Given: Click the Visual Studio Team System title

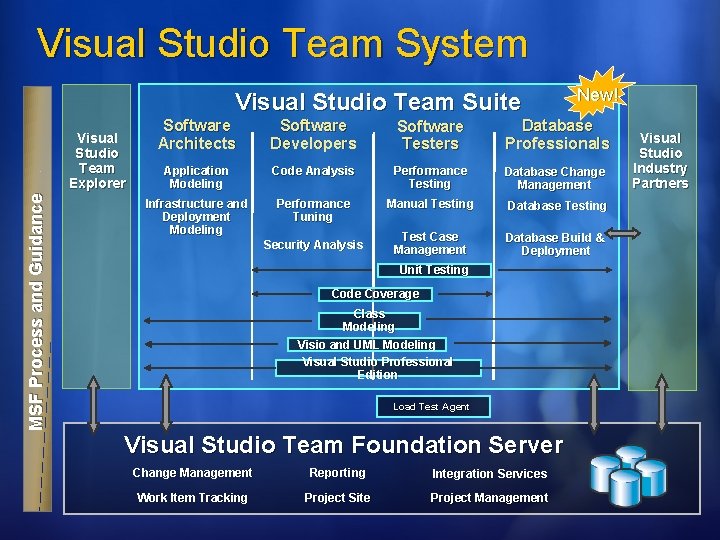Looking at the screenshot, I should tap(282, 43).
